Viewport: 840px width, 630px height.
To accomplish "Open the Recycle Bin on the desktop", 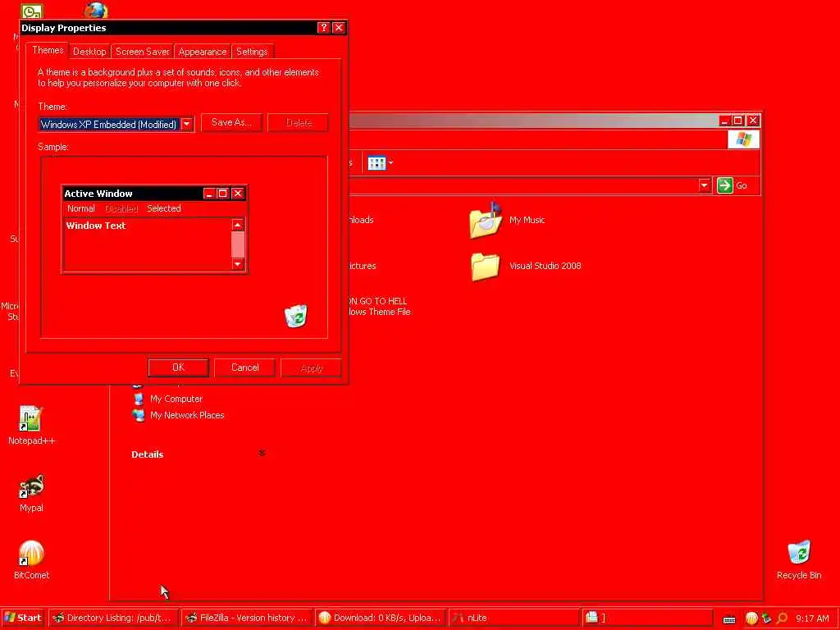I will tap(799, 553).
